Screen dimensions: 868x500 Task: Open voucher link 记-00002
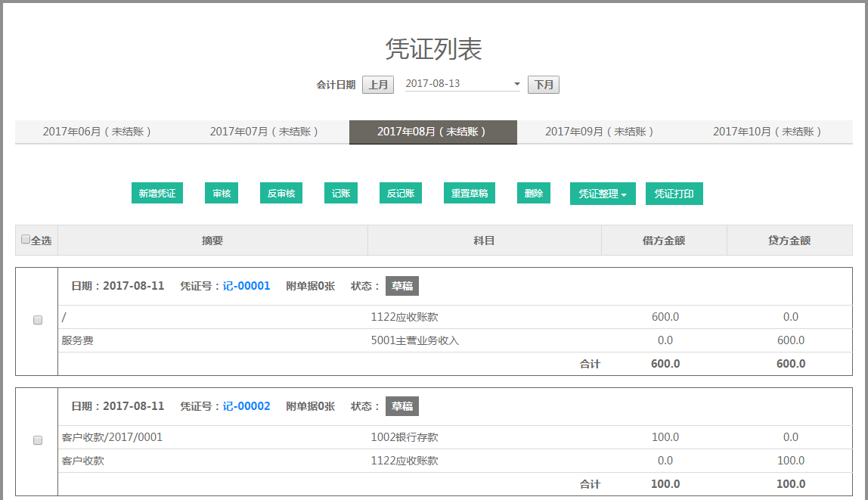(x=246, y=406)
